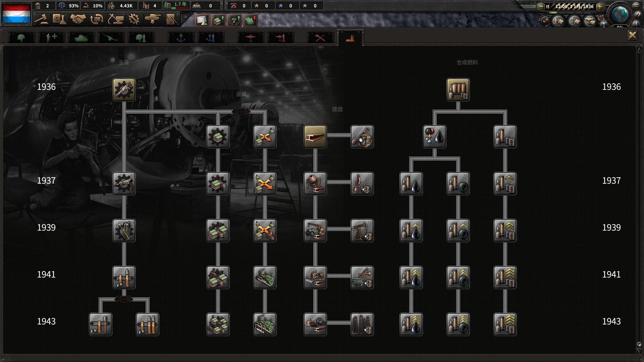
Task: Select the 1943 concentrated industry factory technology
Action: coord(218,324)
